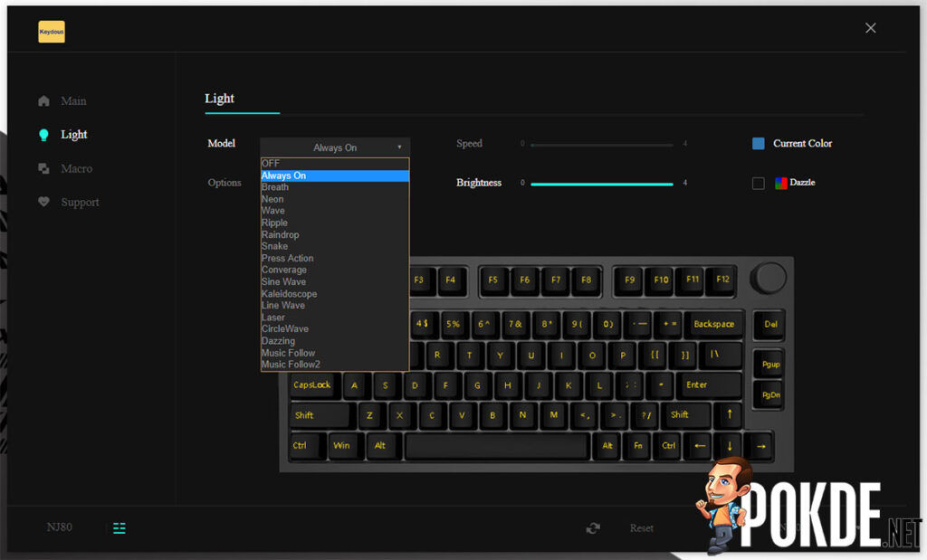
Task: Click on the Speed slider track
Action: point(602,145)
